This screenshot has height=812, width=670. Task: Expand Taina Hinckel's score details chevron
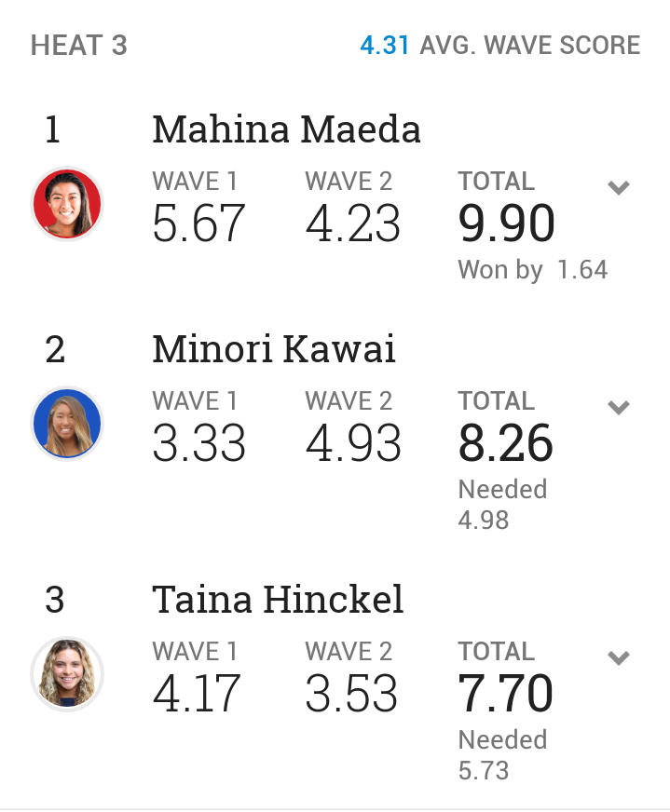tap(618, 657)
